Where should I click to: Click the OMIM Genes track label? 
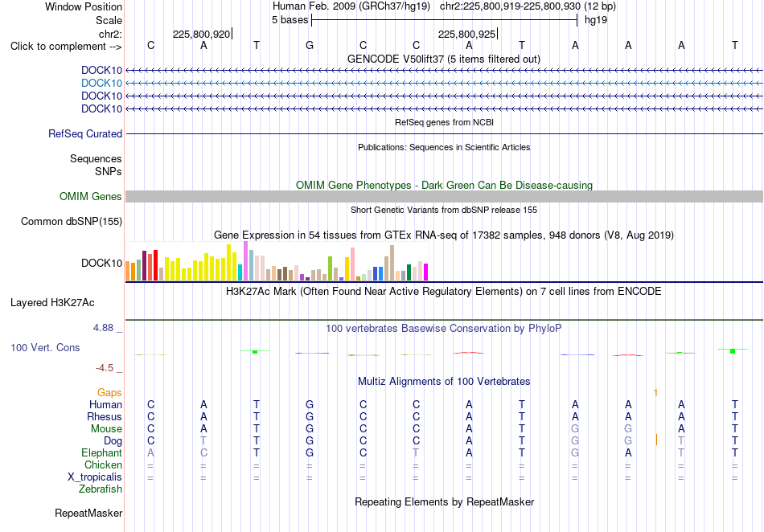(x=91, y=197)
